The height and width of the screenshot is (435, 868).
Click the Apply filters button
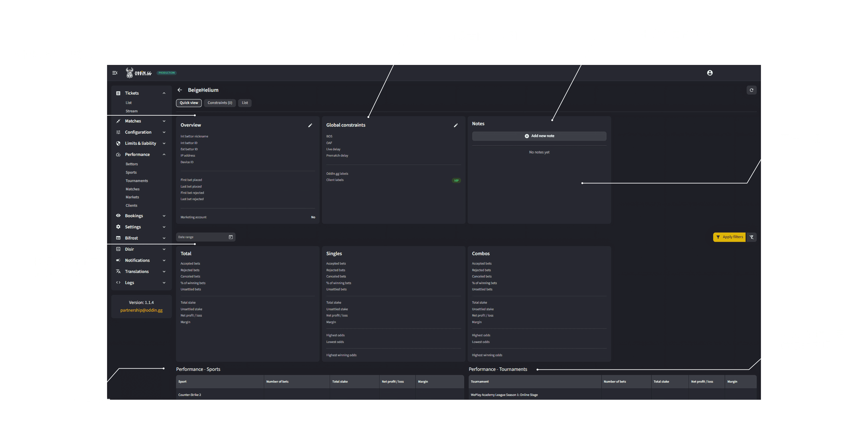729,237
